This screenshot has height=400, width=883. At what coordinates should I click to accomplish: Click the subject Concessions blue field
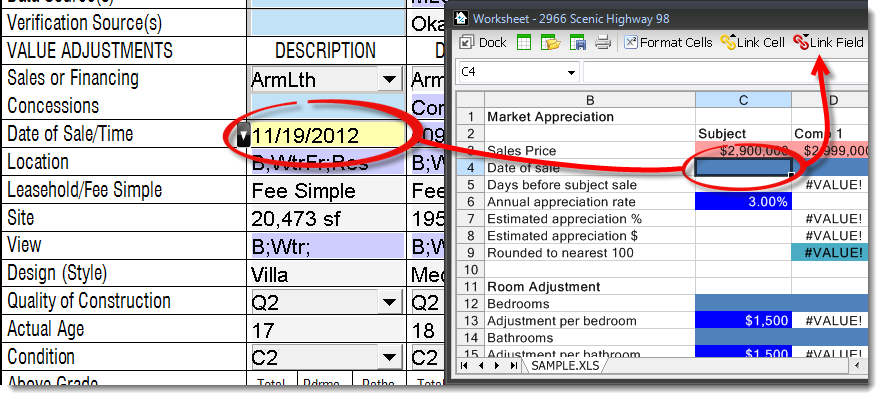pos(327,106)
